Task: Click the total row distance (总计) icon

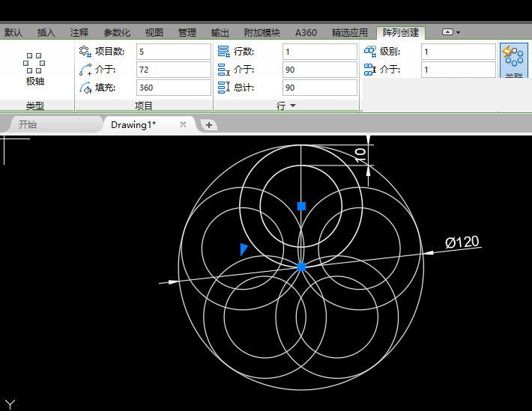Action: click(223, 88)
